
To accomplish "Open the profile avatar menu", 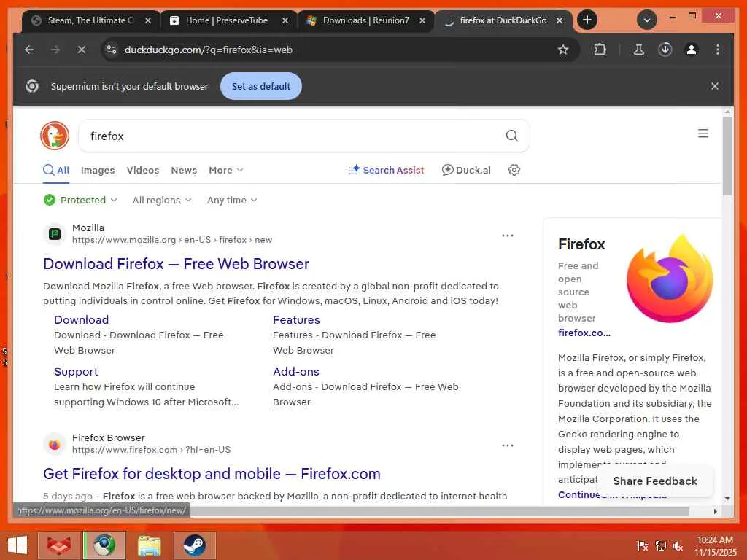I will (x=692, y=50).
